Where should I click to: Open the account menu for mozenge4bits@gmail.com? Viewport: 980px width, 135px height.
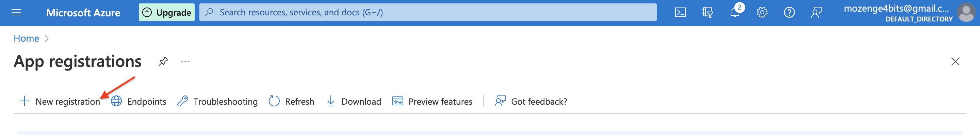(x=909, y=13)
